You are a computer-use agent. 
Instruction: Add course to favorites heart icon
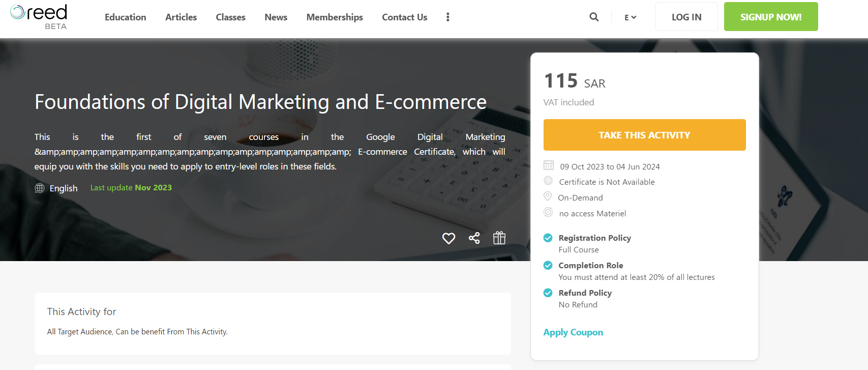[448, 238]
